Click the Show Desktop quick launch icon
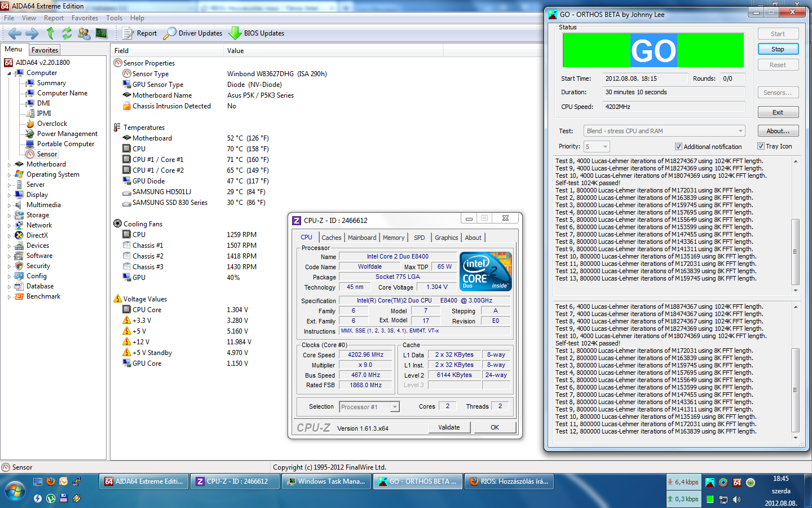Viewport: 812px width, 508px height. [x=38, y=481]
